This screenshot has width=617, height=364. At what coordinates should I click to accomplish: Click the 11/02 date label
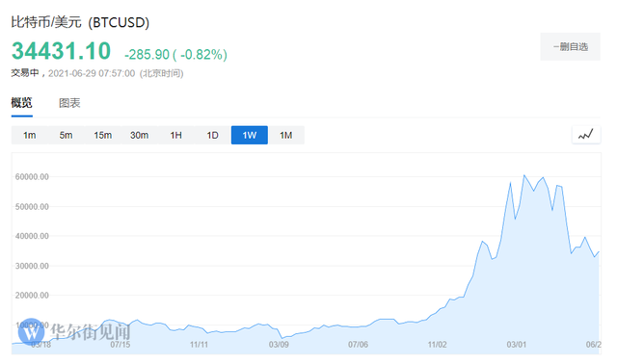tap(437, 345)
